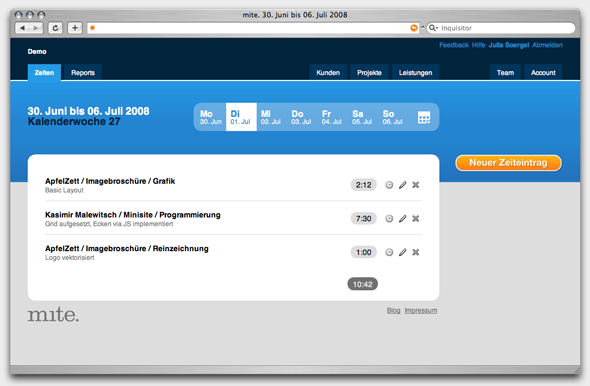
Task: Select Sunday 06. Jul in week bar
Action: [x=392, y=117]
